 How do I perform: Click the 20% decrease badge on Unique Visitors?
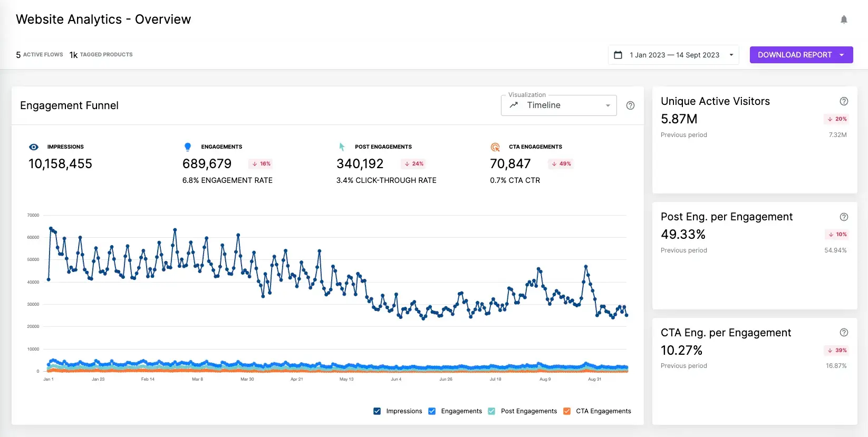click(x=837, y=119)
